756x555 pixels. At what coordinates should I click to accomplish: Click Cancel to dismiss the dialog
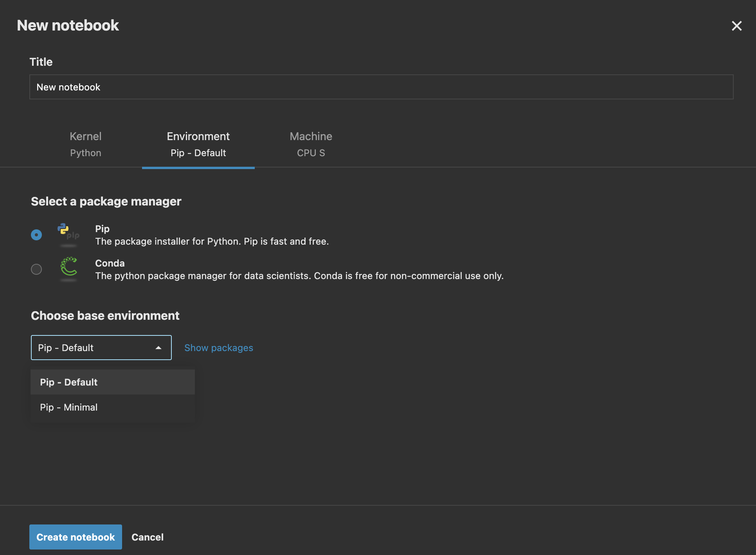pyautogui.click(x=147, y=537)
